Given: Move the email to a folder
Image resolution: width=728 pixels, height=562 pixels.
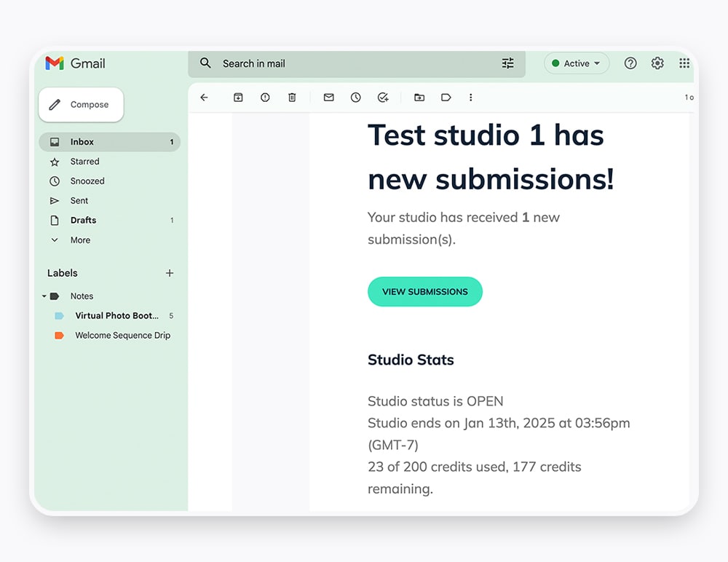Looking at the screenshot, I should pos(419,97).
